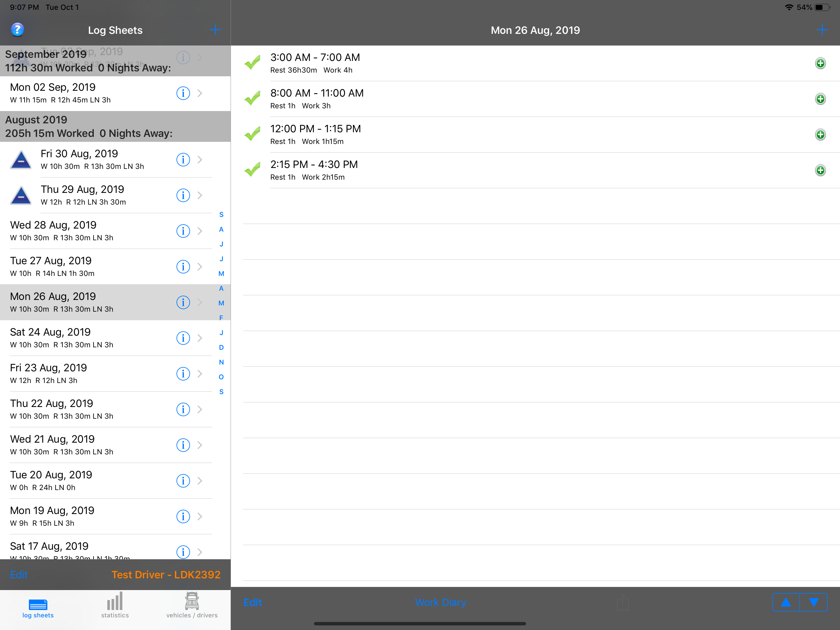Tap info icon for Fri 23 Aug, 2019
The height and width of the screenshot is (630, 840).
coord(183,374)
